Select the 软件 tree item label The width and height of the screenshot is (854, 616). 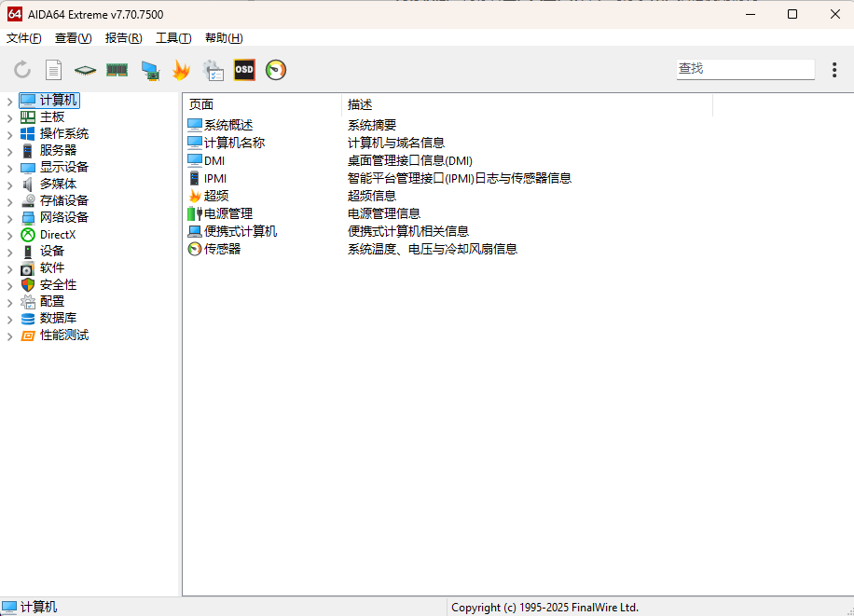click(x=51, y=268)
